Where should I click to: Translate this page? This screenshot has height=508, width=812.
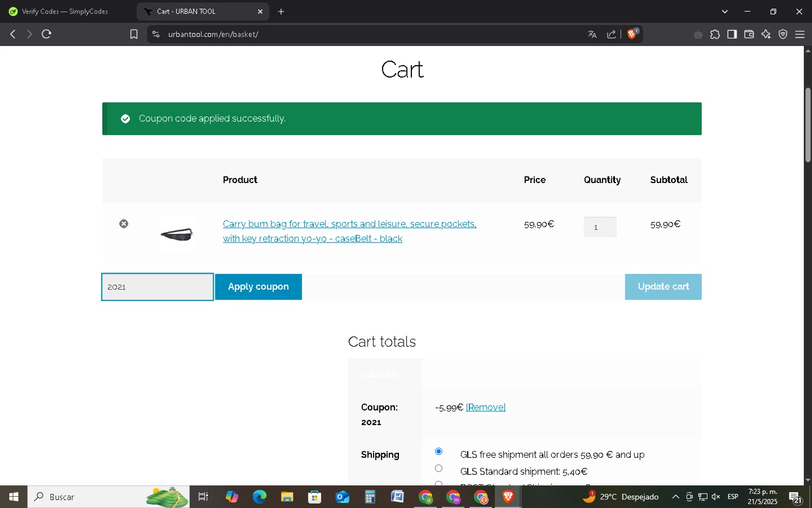pos(592,34)
